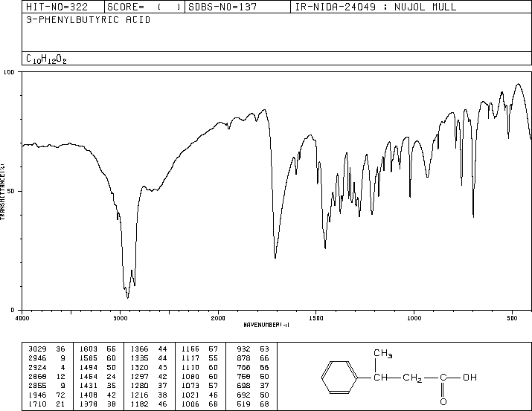The image size is (532, 411).
Task: Select the 1946 wavenumber entry
Action: coord(37,395)
